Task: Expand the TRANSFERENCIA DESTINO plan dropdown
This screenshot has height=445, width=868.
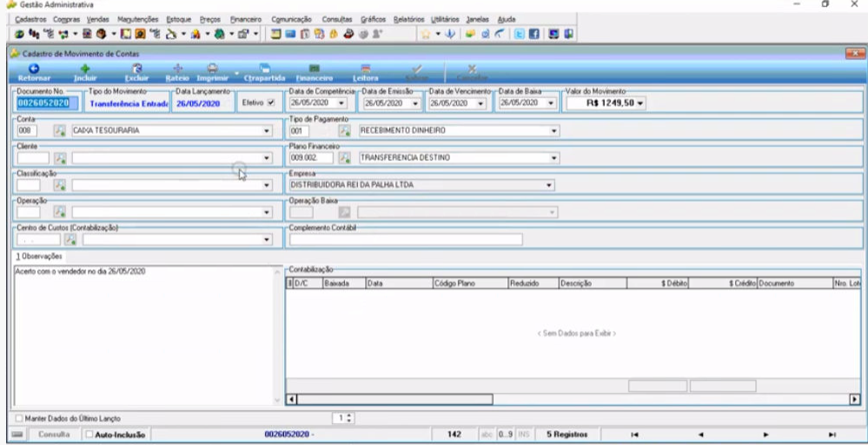Action: [553, 157]
